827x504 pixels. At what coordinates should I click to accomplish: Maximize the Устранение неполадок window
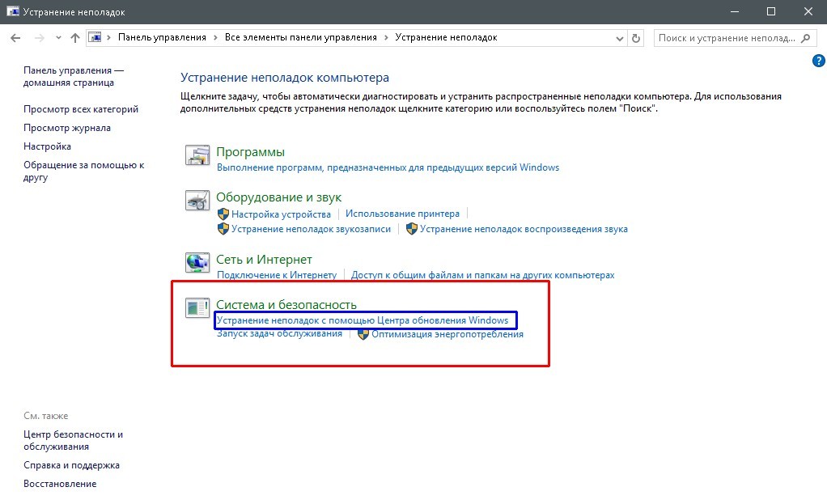771,11
